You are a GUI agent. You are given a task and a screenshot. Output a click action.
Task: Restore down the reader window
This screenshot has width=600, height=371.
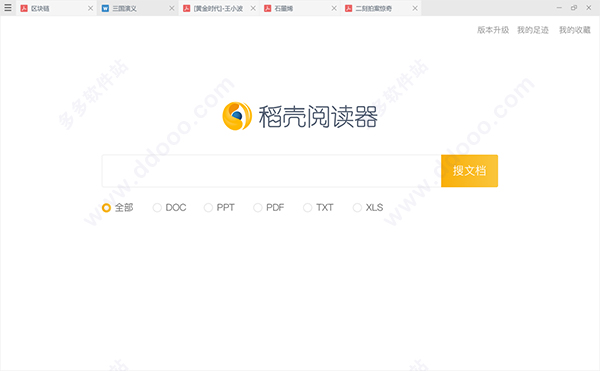pyautogui.click(x=574, y=8)
